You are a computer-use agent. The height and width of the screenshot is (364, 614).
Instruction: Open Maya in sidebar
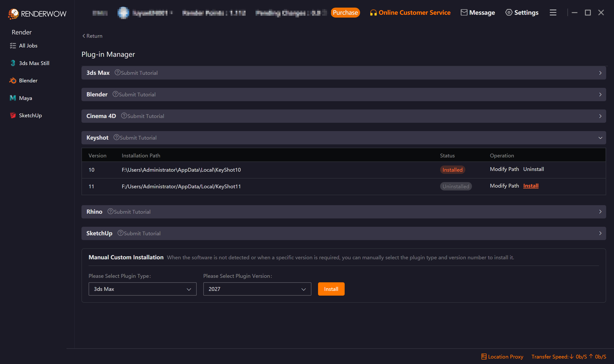point(25,98)
